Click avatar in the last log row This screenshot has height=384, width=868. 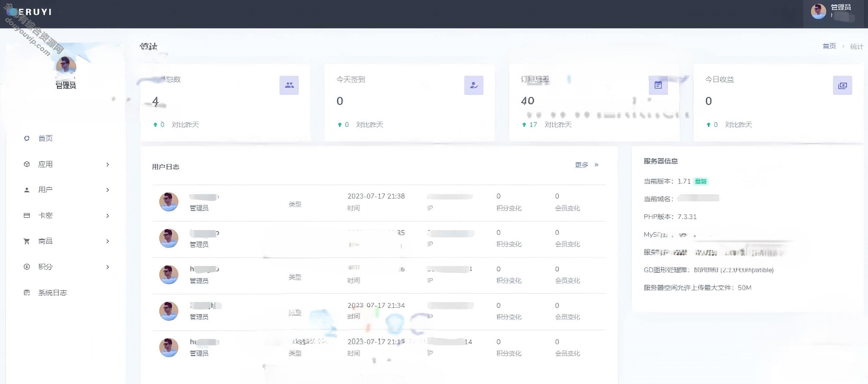pos(168,347)
